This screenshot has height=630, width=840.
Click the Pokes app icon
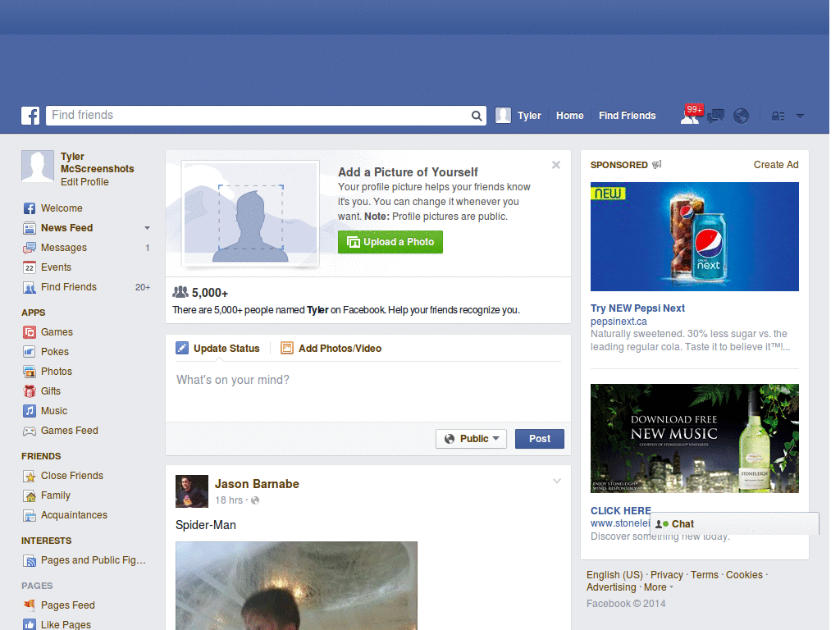click(30, 352)
